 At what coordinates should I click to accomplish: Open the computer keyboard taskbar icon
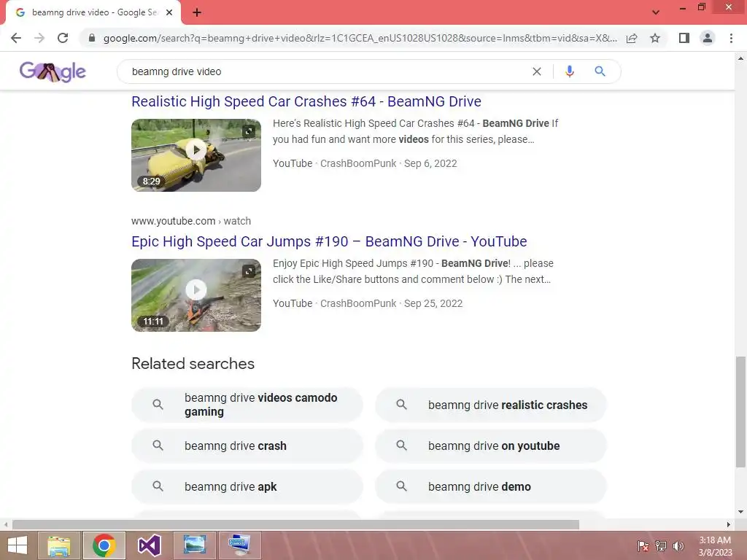[239, 545]
